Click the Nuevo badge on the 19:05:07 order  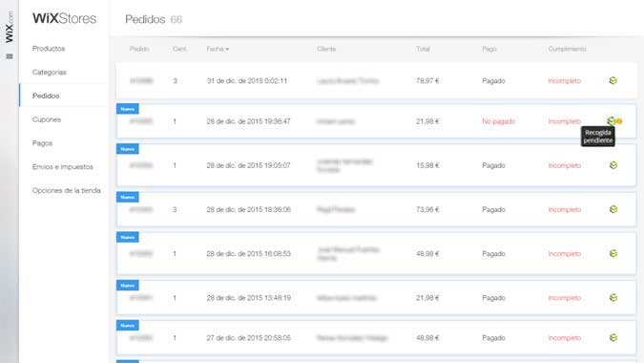[127, 149]
